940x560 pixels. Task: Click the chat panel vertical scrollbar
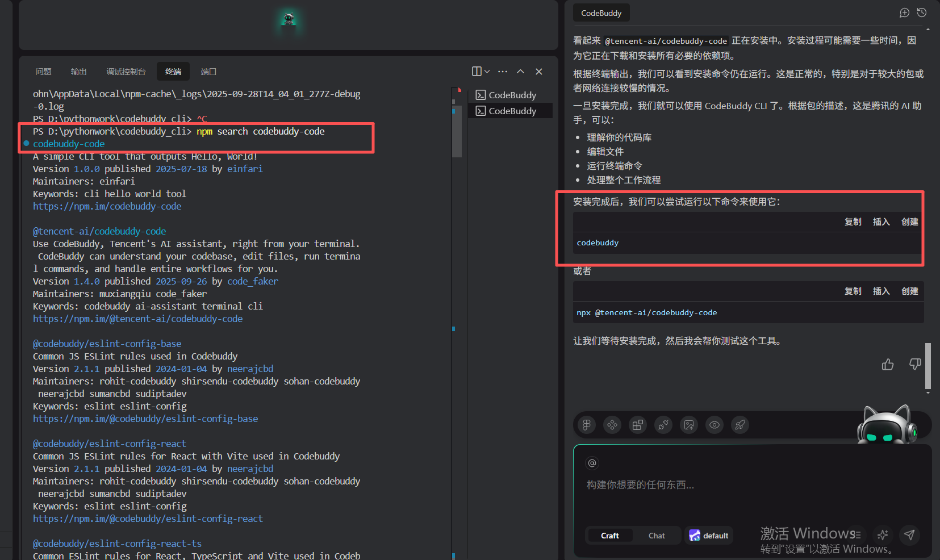tap(928, 365)
